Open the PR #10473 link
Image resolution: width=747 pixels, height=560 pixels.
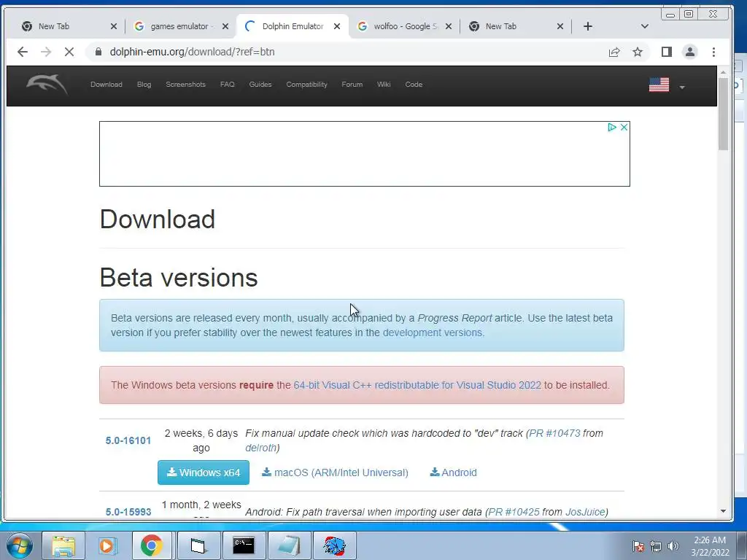pyautogui.click(x=554, y=433)
